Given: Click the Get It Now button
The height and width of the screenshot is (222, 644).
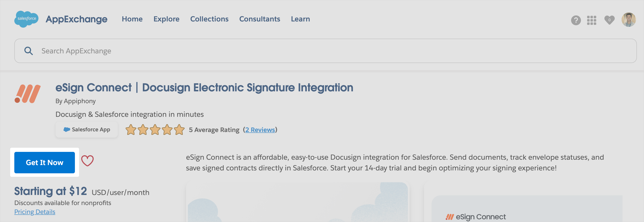Looking at the screenshot, I should coord(45,162).
